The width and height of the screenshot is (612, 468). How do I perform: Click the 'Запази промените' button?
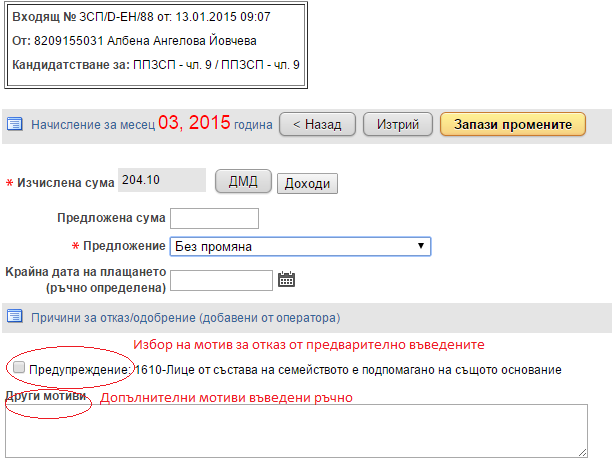[x=513, y=125]
